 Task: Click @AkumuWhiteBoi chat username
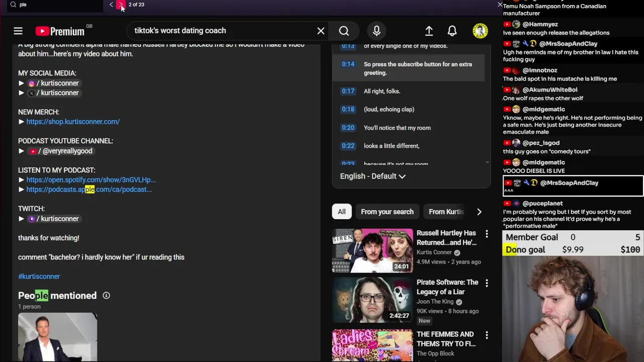click(x=550, y=90)
